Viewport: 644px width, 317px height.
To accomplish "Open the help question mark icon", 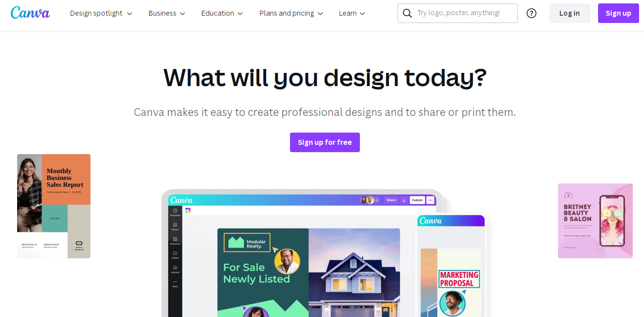I will click(532, 13).
